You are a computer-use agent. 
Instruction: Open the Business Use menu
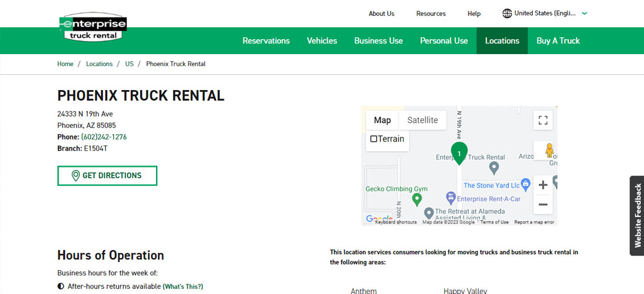click(x=379, y=41)
